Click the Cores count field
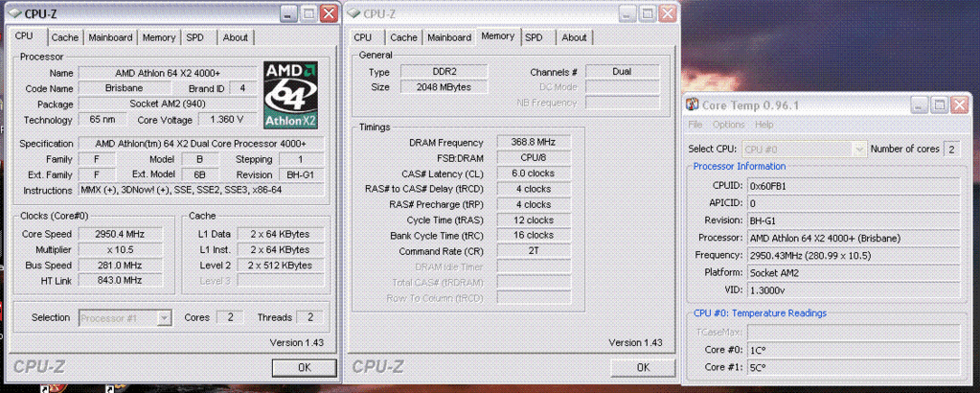Image resolution: width=980 pixels, height=393 pixels. click(x=230, y=318)
